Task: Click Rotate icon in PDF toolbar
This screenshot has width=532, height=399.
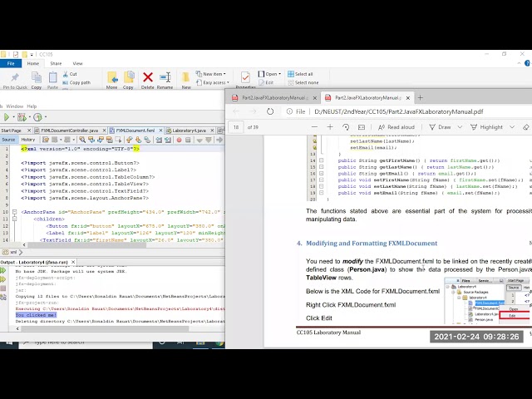Action: point(346,127)
